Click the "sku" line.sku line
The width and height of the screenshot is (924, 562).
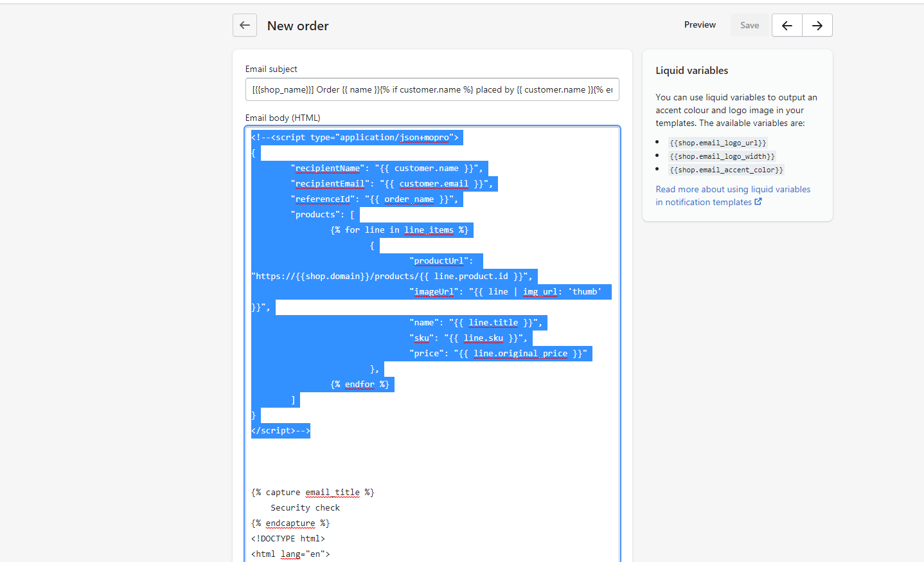pos(468,338)
